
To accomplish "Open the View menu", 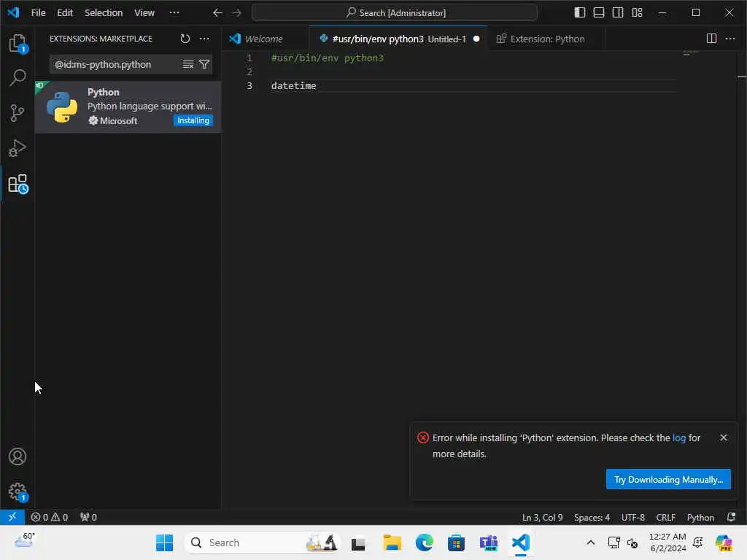I will click(x=144, y=13).
